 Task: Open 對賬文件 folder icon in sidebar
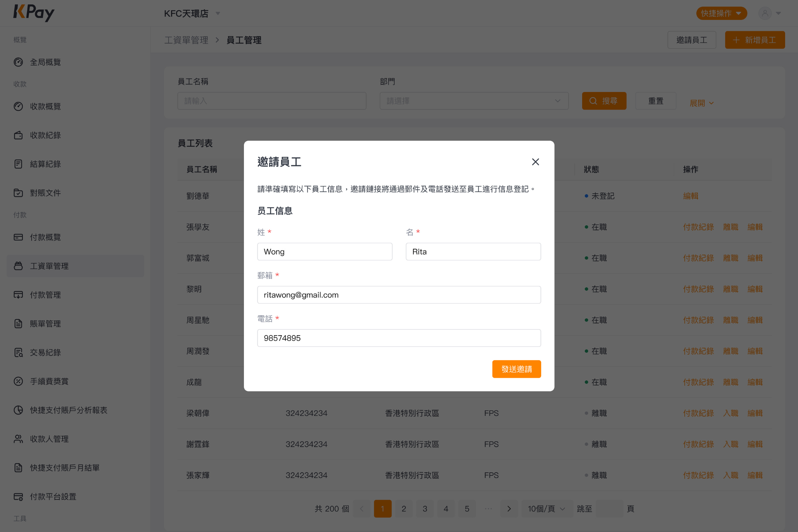(x=18, y=193)
